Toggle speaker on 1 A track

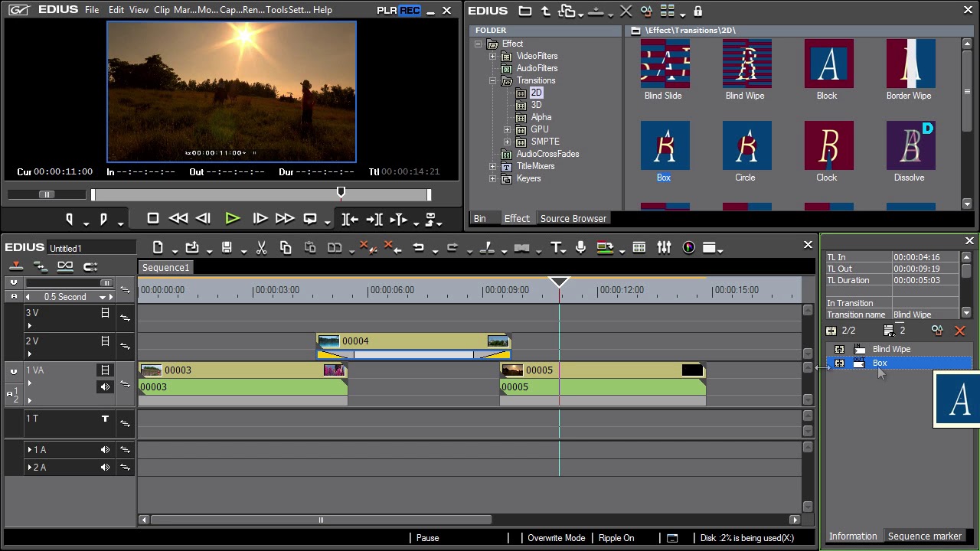pyautogui.click(x=105, y=450)
